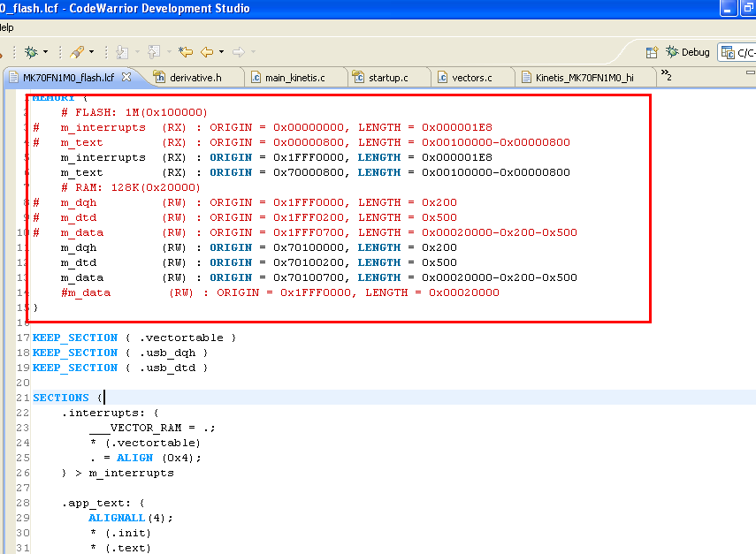Image resolution: width=756 pixels, height=554 pixels.
Task: Click the '* (.text)' line
Action: coord(120,548)
